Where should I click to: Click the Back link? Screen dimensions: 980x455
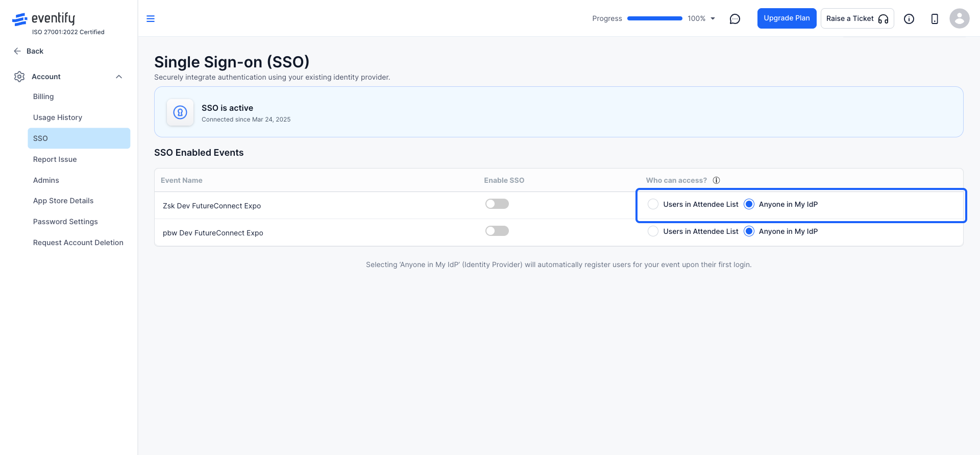coord(35,51)
